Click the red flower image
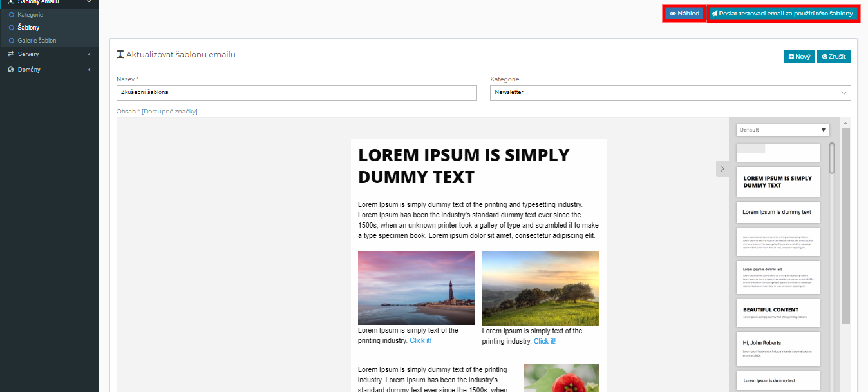The image size is (868, 392). tap(561, 378)
